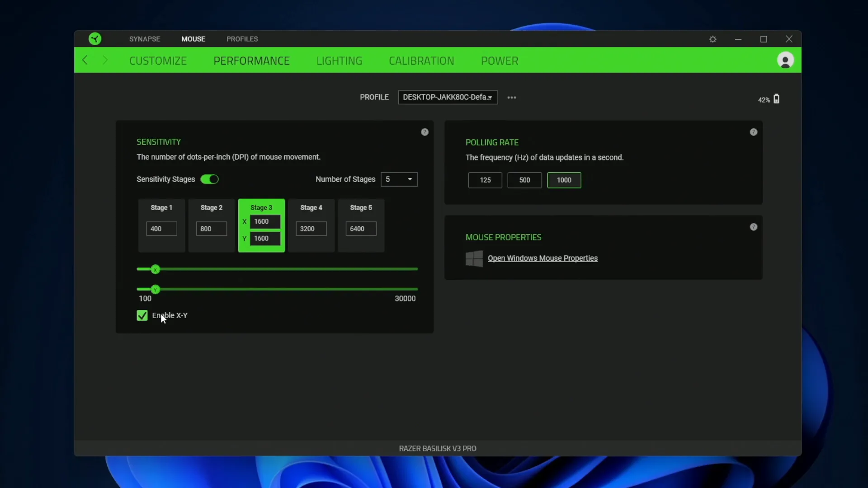Maximize the Synapse window

click(x=764, y=39)
